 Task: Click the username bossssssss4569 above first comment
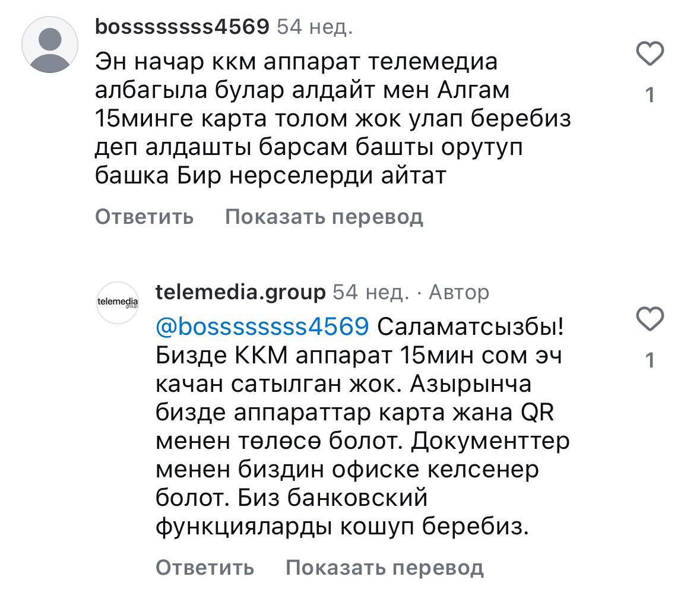[182, 27]
